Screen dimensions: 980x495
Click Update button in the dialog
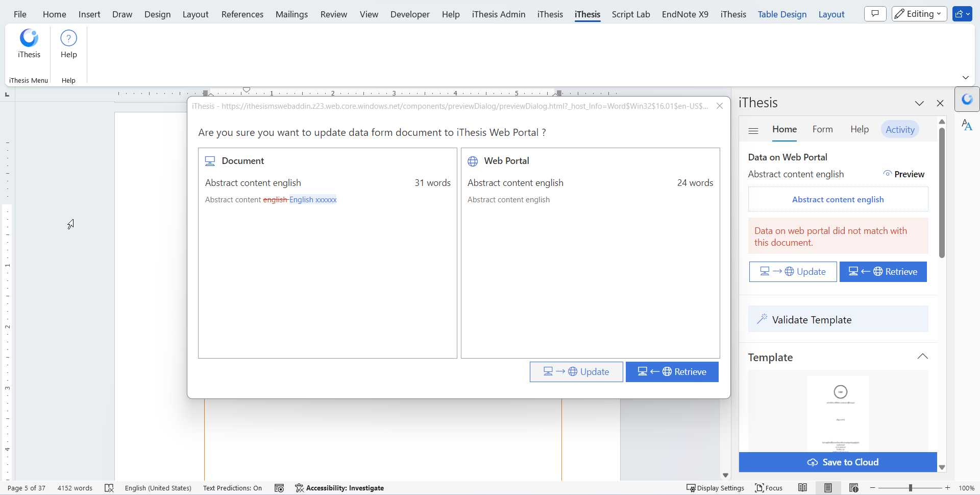pos(576,372)
